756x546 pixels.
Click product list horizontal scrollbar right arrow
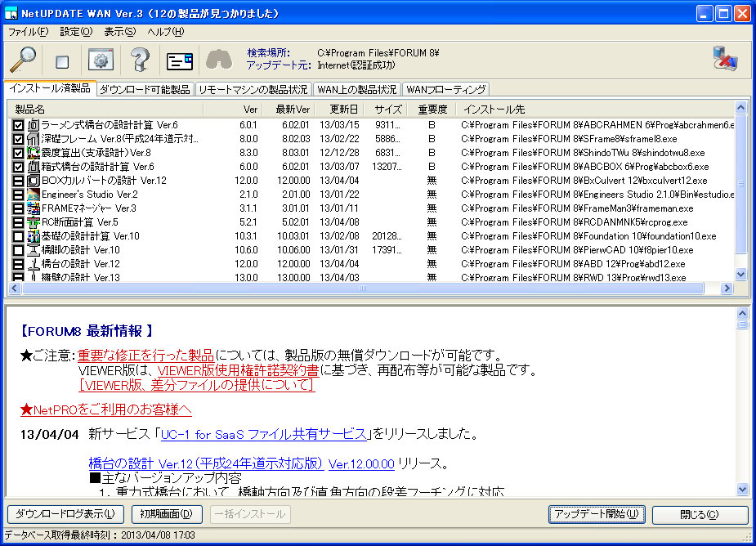pyautogui.click(x=727, y=289)
